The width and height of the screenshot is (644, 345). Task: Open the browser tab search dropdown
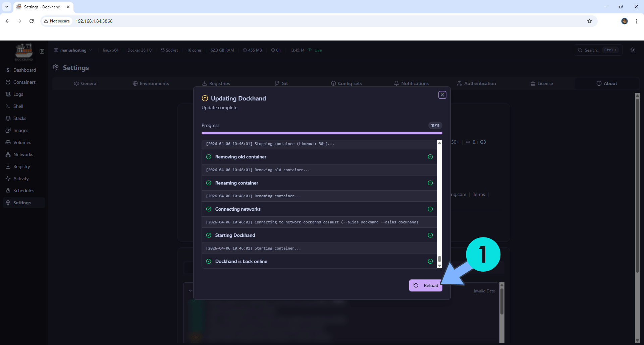[7, 7]
